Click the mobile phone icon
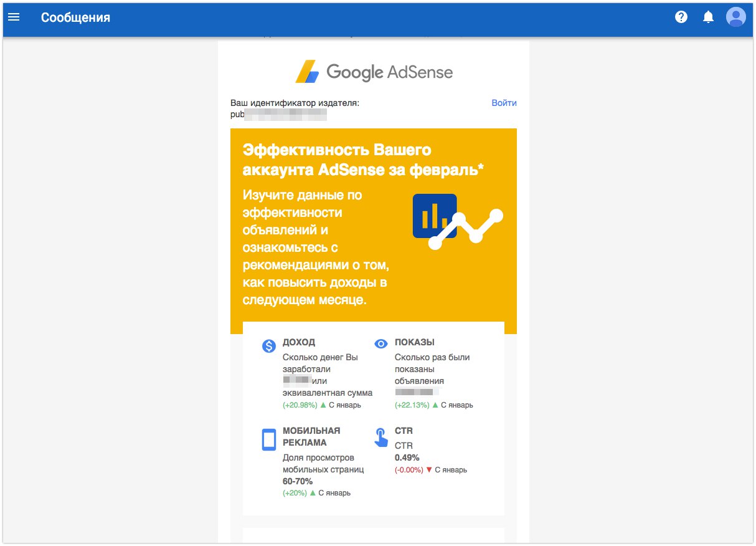Image resolution: width=756 pixels, height=546 pixels. tap(268, 439)
